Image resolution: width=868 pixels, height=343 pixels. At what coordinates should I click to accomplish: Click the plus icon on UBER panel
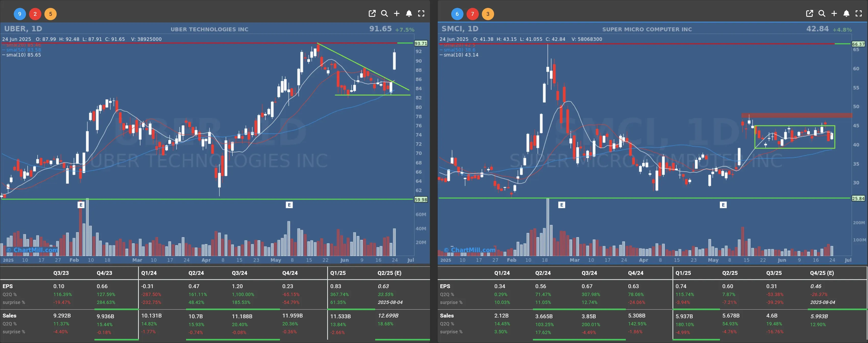[397, 14]
